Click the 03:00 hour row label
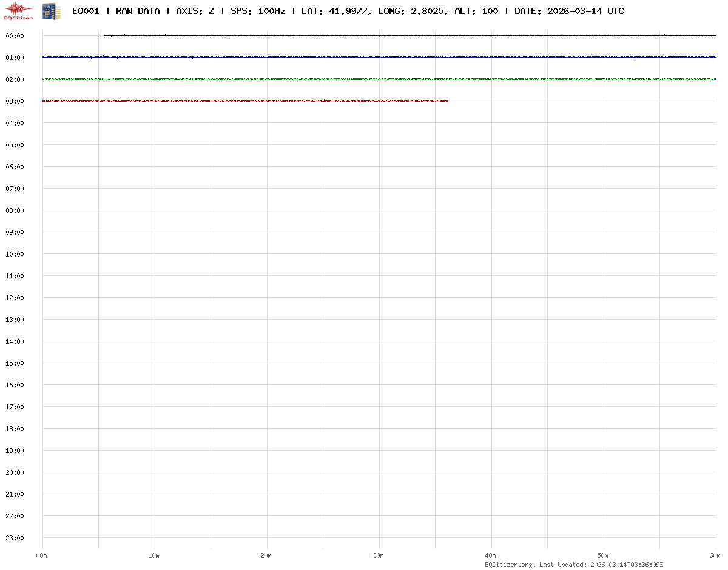Screen dimensions: 728x570 15,101
